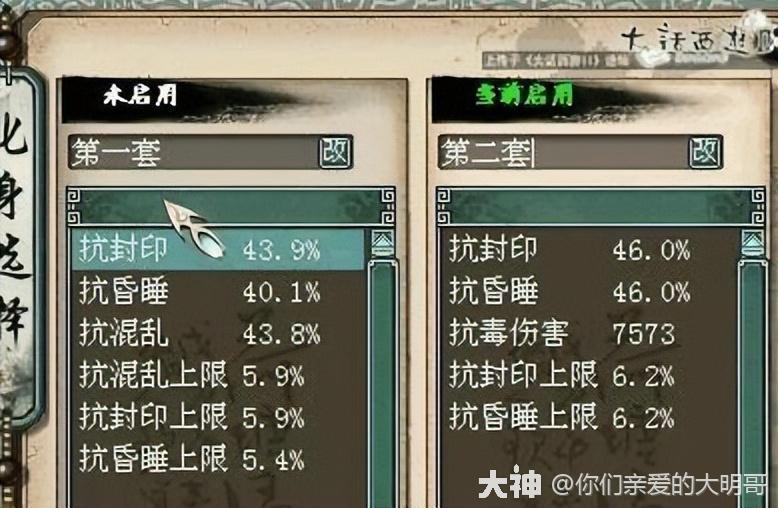Select 抗昏睡 40.1% row in first set
778x508 pixels.
[218, 291]
